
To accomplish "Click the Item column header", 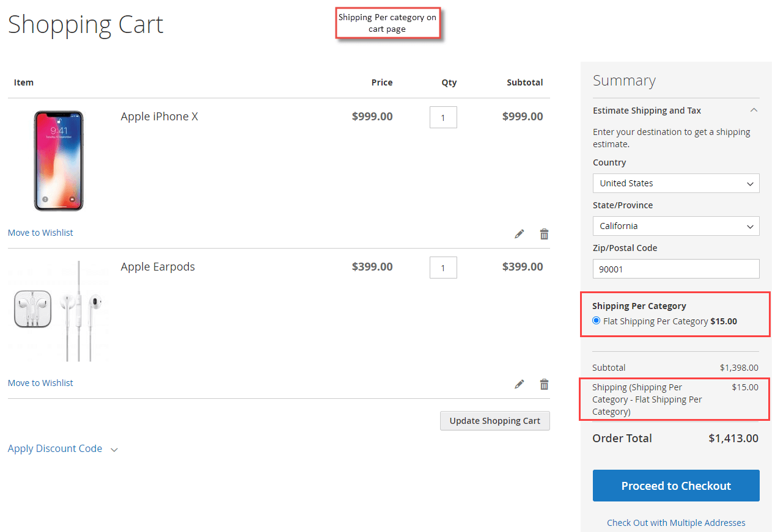I will coord(24,82).
